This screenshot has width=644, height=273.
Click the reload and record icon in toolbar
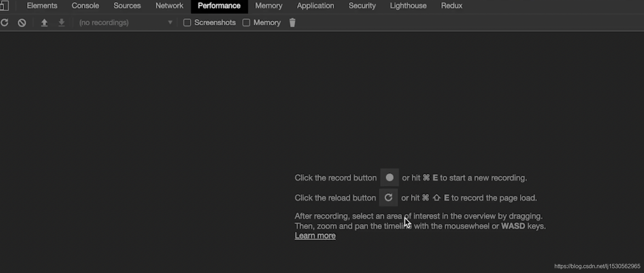5,23
